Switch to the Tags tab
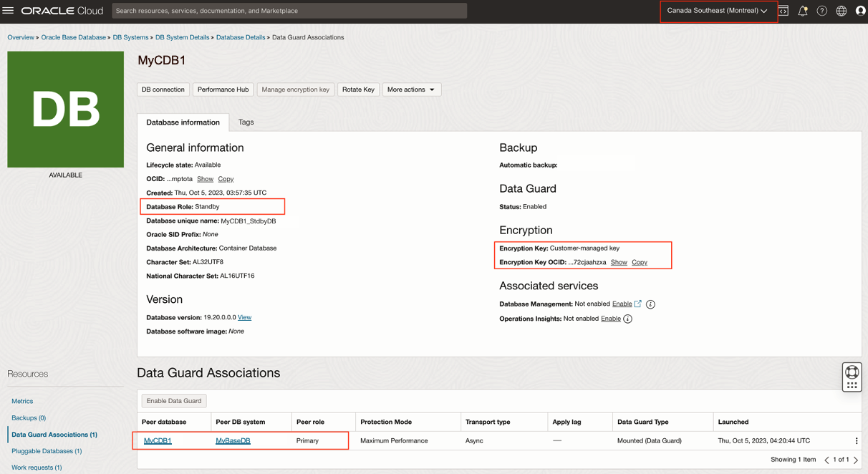 [x=246, y=122]
